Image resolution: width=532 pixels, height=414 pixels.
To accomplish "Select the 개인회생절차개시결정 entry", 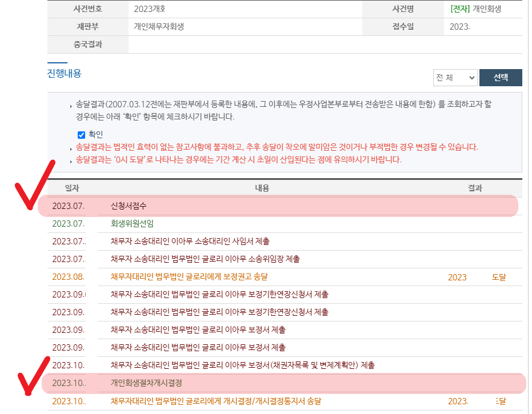I will click(146, 383).
